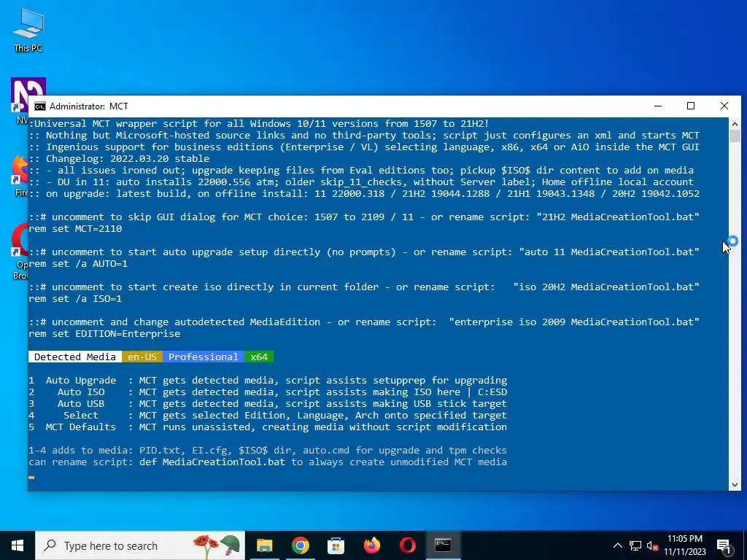The height and width of the screenshot is (560, 747).
Task: Click the 'Detected Media' label
Action: click(x=75, y=357)
